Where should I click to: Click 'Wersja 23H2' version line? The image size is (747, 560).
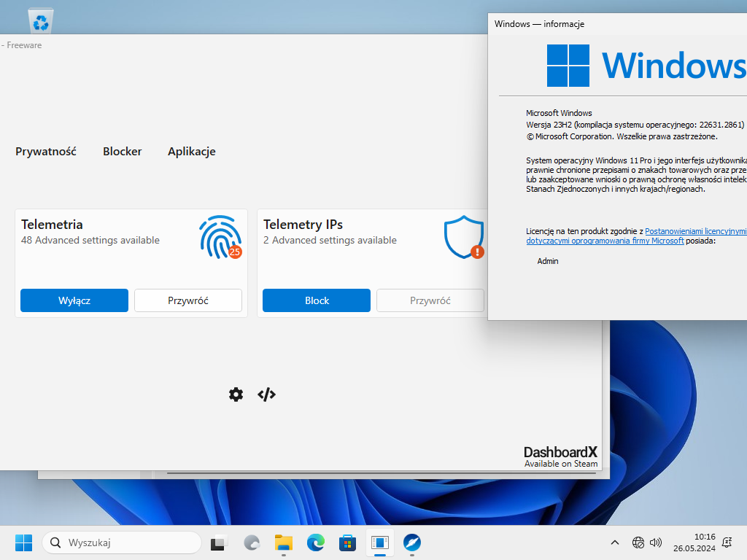click(635, 125)
